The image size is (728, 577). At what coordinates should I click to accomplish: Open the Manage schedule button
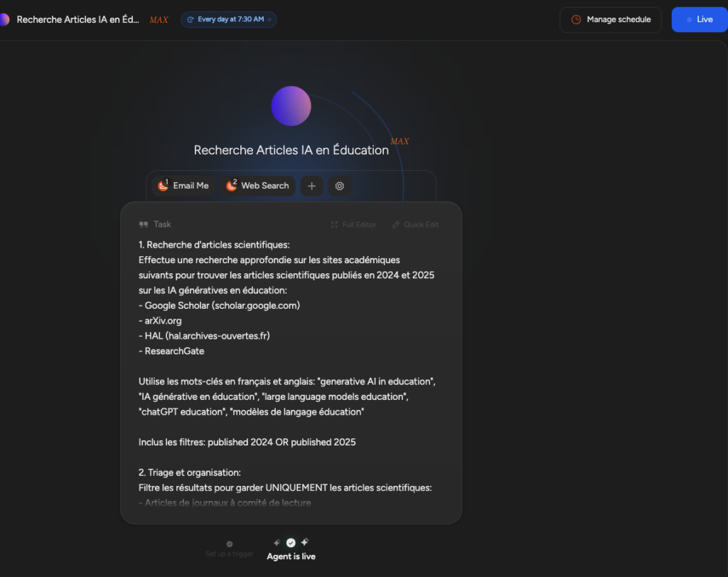[x=611, y=19]
